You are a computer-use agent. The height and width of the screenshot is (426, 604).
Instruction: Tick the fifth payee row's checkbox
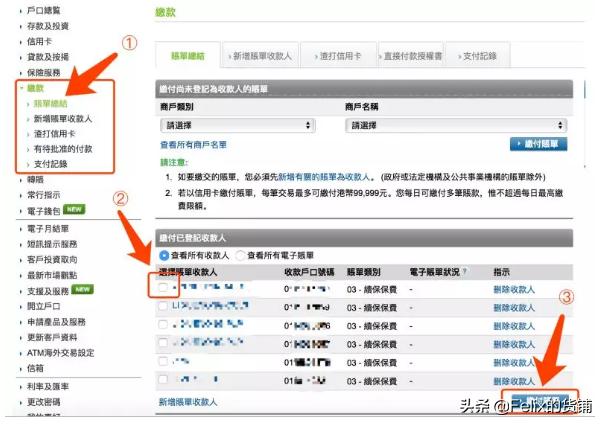point(163,361)
